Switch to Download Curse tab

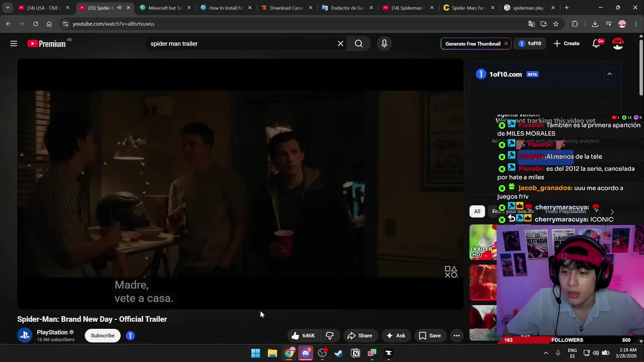(x=286, y=8)
